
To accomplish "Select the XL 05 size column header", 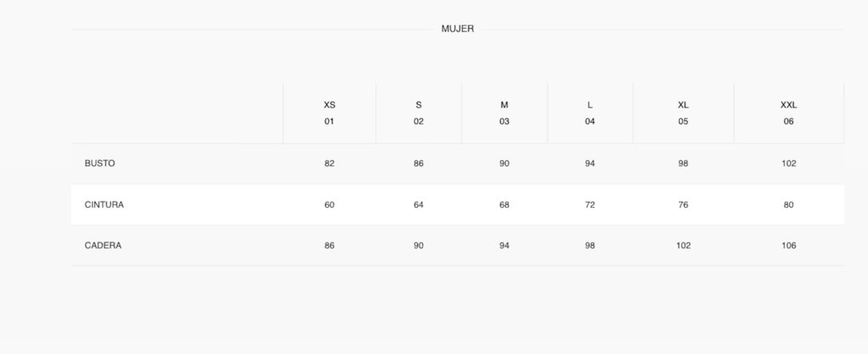I will 683,113.
